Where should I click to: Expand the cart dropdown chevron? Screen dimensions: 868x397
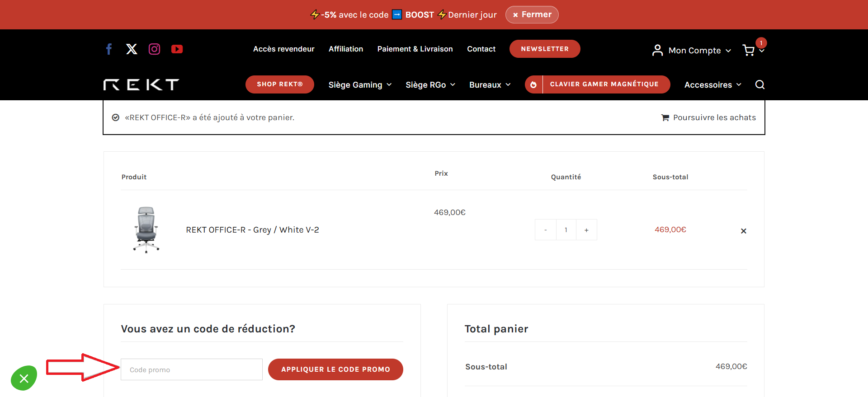pos(762,51)
